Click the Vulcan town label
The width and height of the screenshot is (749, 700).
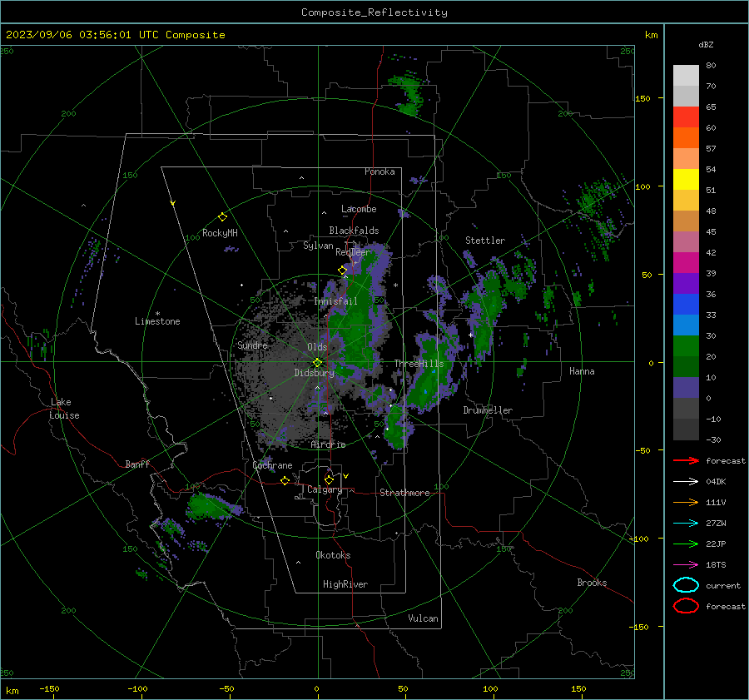click(x=423, y=618)
